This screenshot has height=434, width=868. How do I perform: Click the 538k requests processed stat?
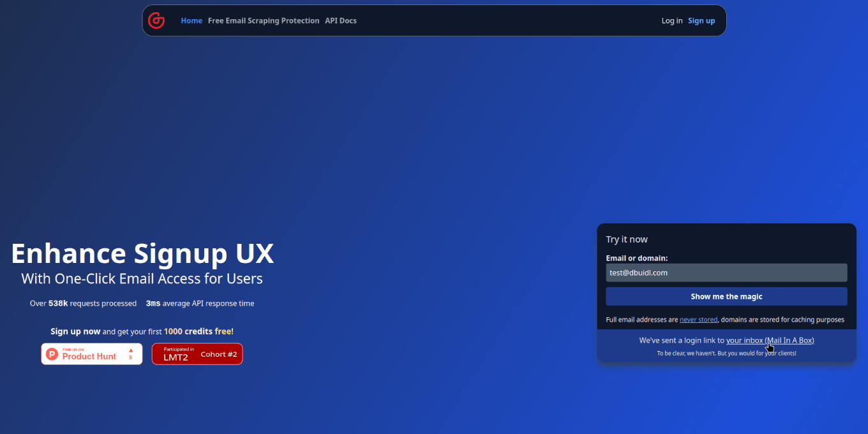[83, 304]
